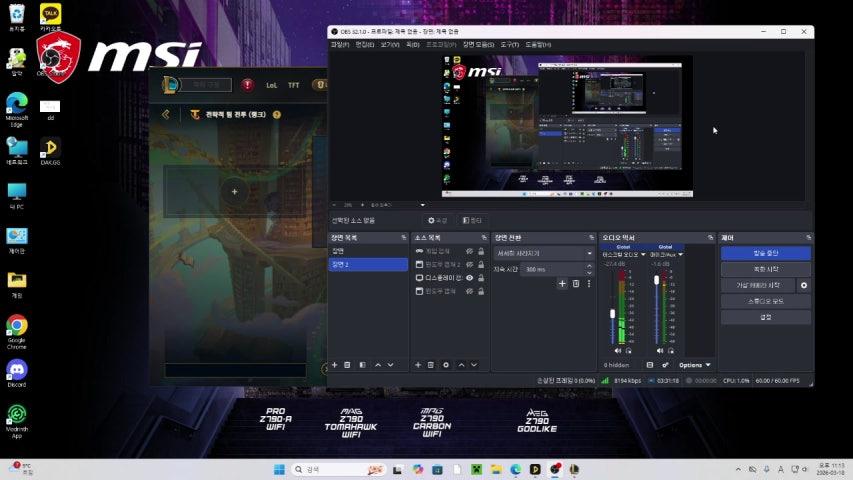Toggle lock on first 윈도우 캡쳐 source
This screenshot has height=480, width=853.
(x=482, y=264)
